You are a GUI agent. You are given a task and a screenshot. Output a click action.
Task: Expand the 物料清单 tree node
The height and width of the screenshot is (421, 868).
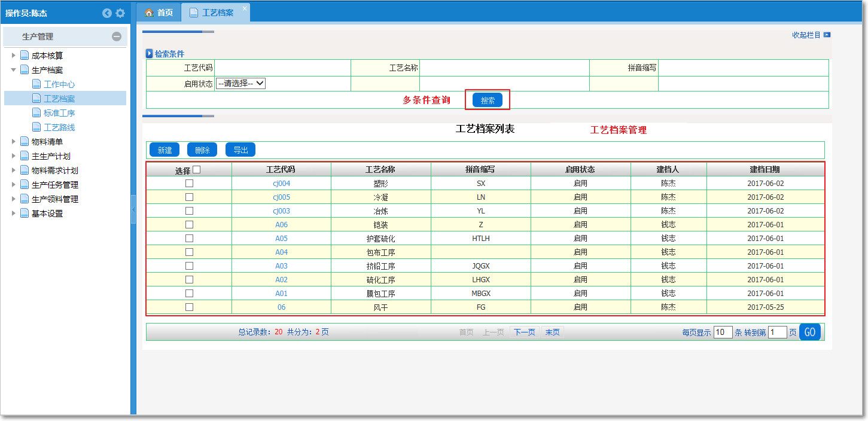click(14, 142)
